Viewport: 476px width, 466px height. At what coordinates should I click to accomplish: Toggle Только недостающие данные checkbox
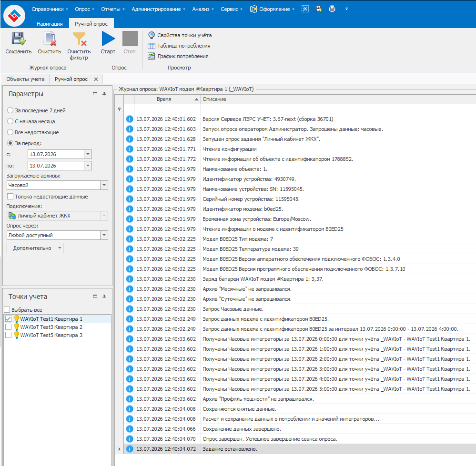click(10, 197)
